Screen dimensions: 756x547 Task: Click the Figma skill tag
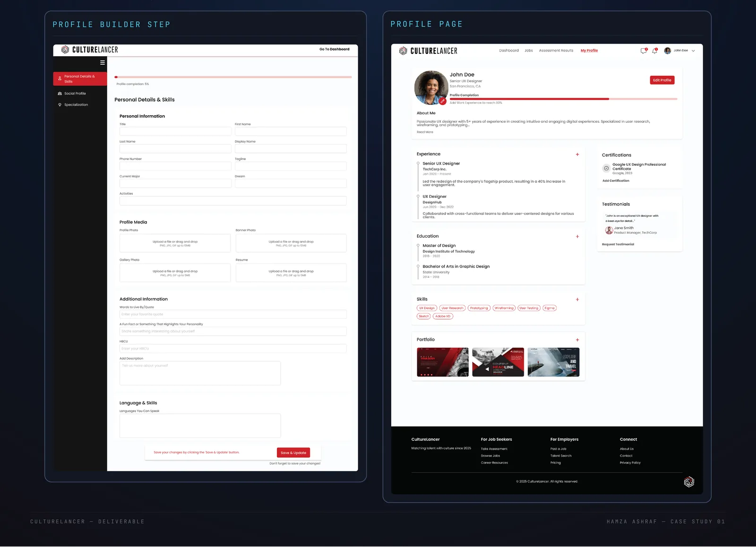pos(550,308)
